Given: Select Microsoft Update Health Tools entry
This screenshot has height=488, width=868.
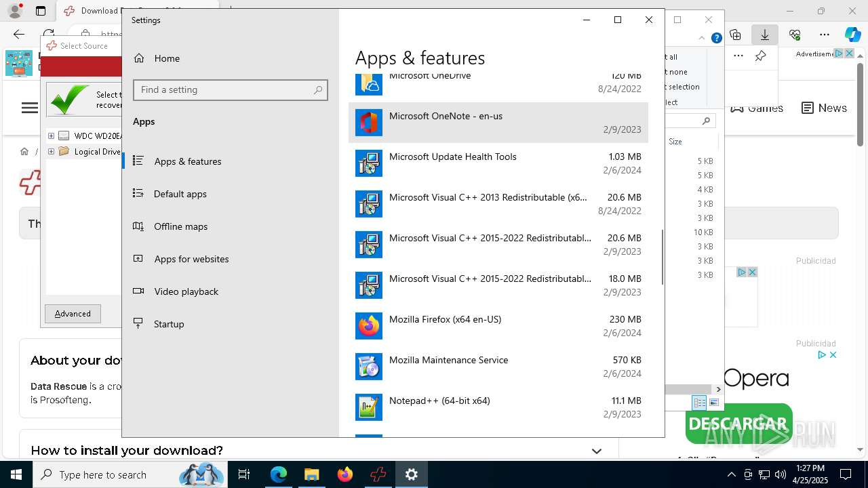Looking at the screenshot, I should [498, 163].
